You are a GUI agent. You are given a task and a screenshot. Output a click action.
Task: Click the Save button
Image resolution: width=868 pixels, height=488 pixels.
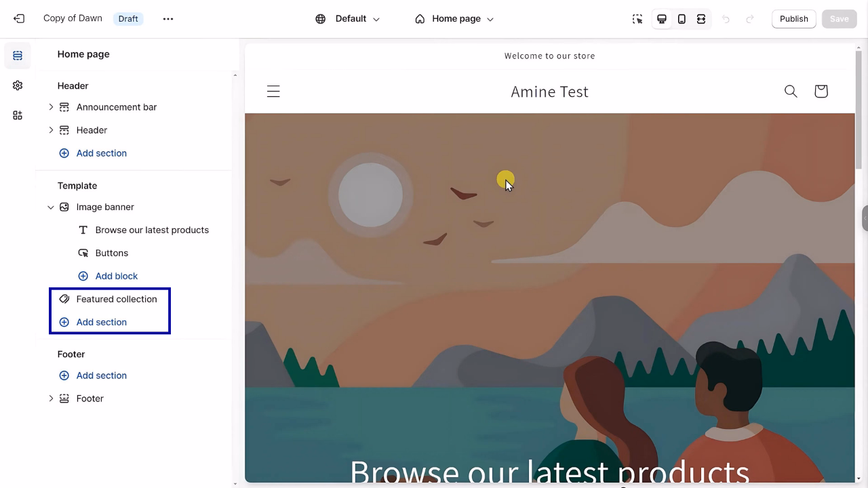pyautogui.click(x=839, y=19)
